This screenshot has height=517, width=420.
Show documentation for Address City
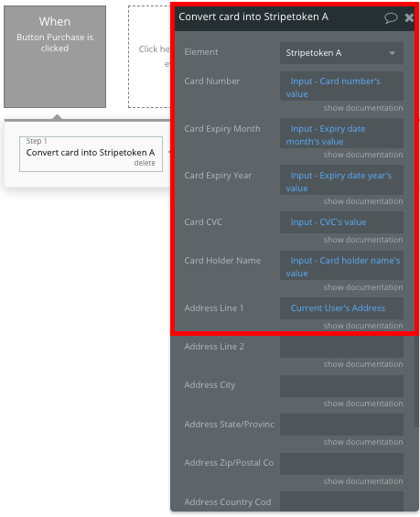[363, 404]
